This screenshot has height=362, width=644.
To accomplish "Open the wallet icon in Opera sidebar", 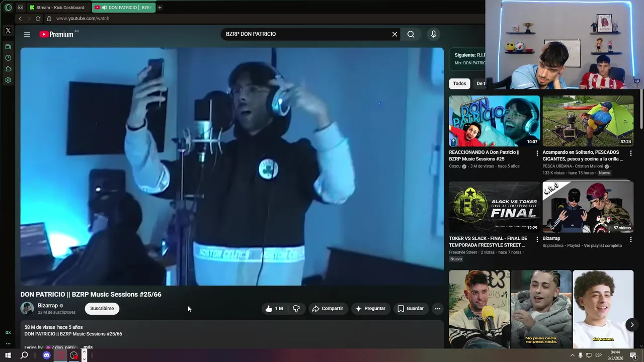I will pyautogui.click(x=8, y=47).
